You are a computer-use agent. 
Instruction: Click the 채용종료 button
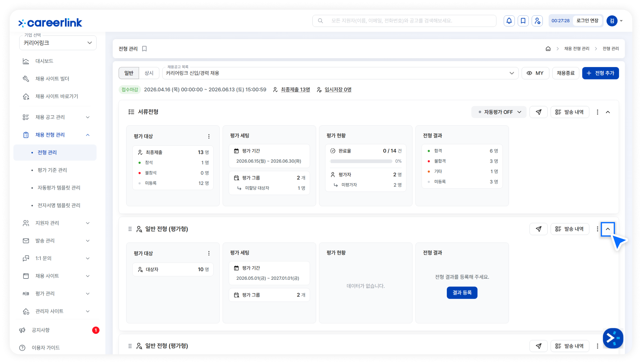coord(565,73)
